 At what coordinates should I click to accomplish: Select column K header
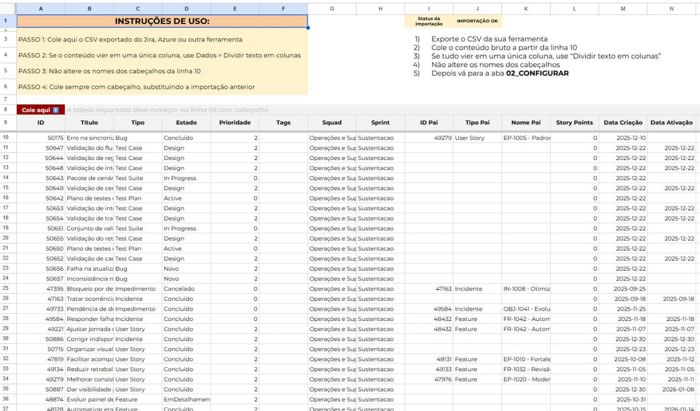(x=526, y=9)
